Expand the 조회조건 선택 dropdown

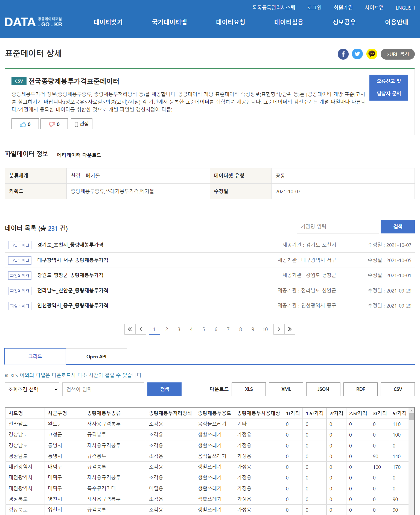tap(32, 389)
